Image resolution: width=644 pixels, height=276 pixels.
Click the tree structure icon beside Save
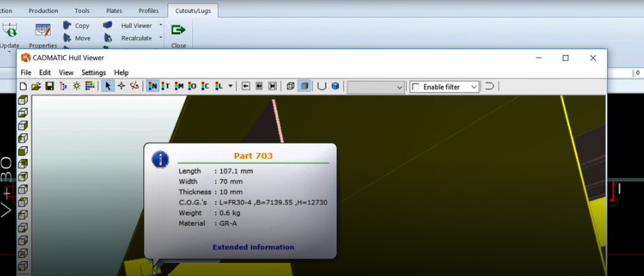pyautogui.click(x=63, y=86)
